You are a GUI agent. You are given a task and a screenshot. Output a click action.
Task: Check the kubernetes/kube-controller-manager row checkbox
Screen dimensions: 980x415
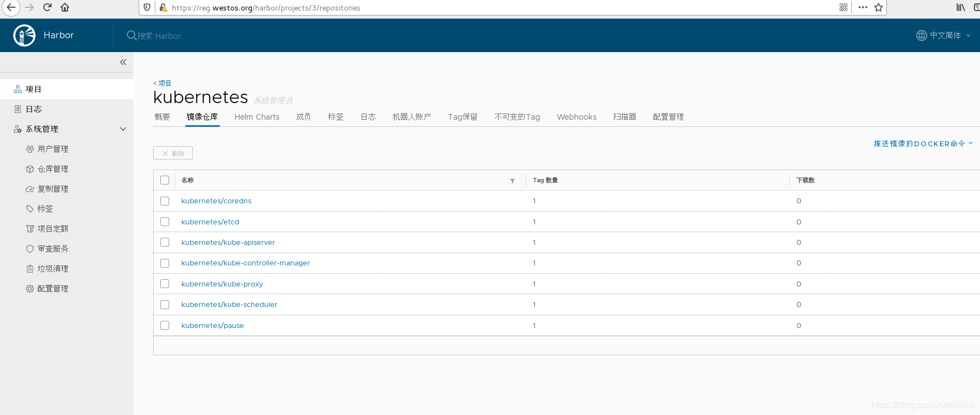pos(165,263)
